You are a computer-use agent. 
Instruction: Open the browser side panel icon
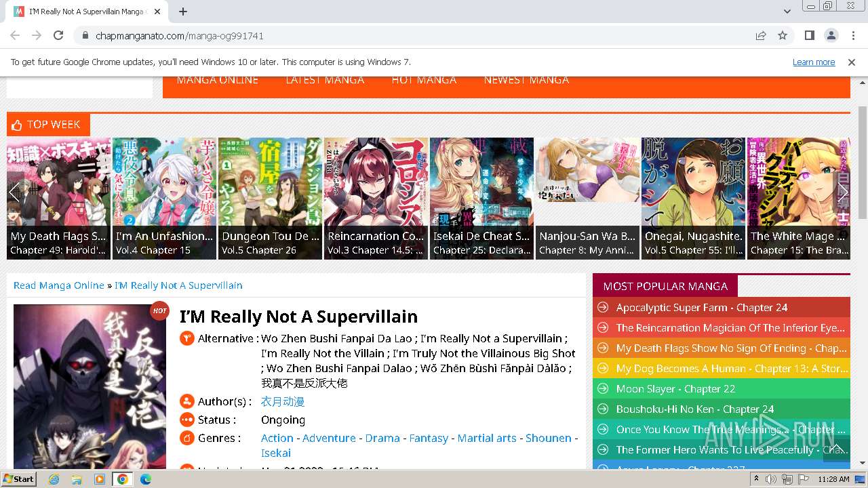pos(810,35)
